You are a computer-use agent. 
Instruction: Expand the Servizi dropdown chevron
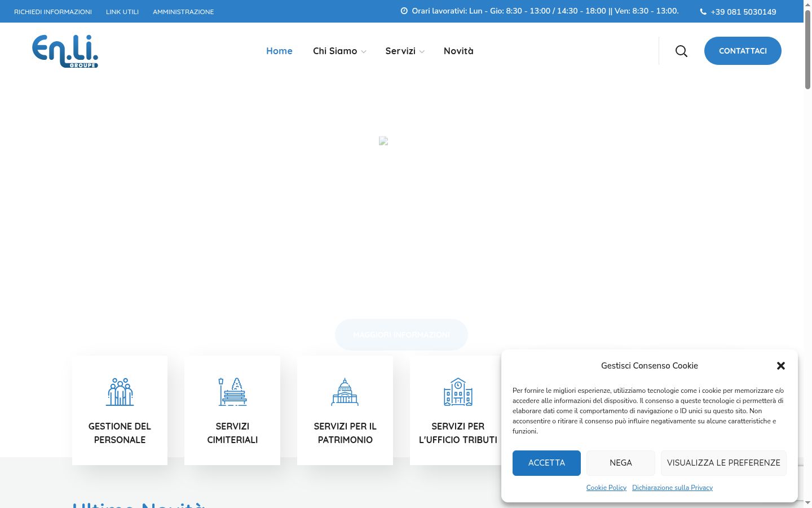422,51
